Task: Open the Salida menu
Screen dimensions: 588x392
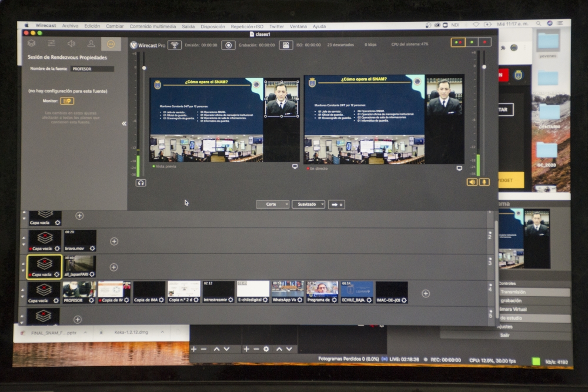Action: click(x=188, y=26)
